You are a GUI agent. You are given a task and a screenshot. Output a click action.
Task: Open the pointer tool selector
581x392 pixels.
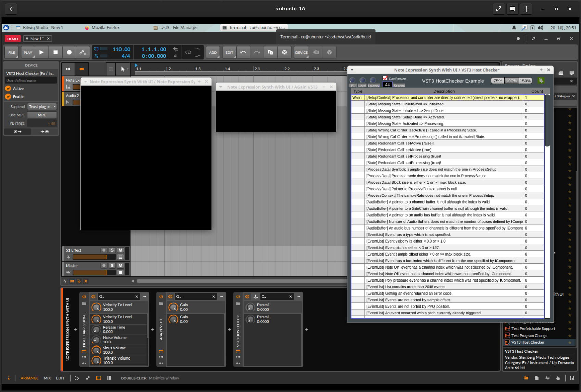click(124, 69)
